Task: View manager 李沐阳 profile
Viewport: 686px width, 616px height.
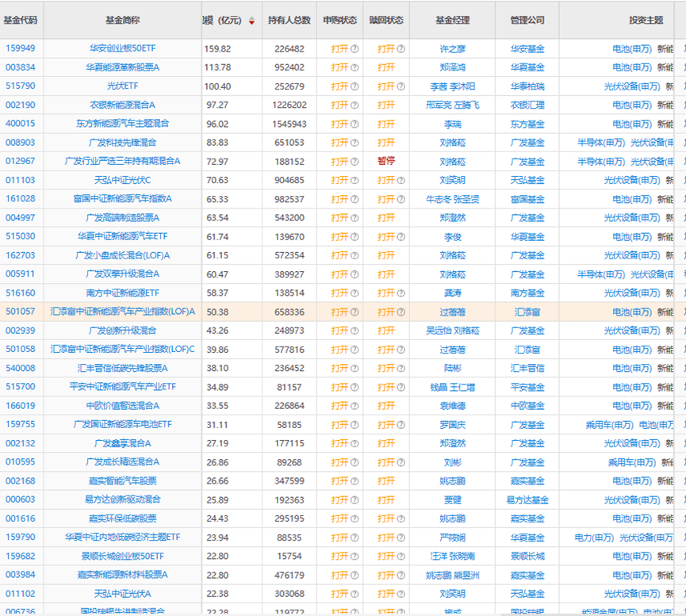Action: coord(464,86)
